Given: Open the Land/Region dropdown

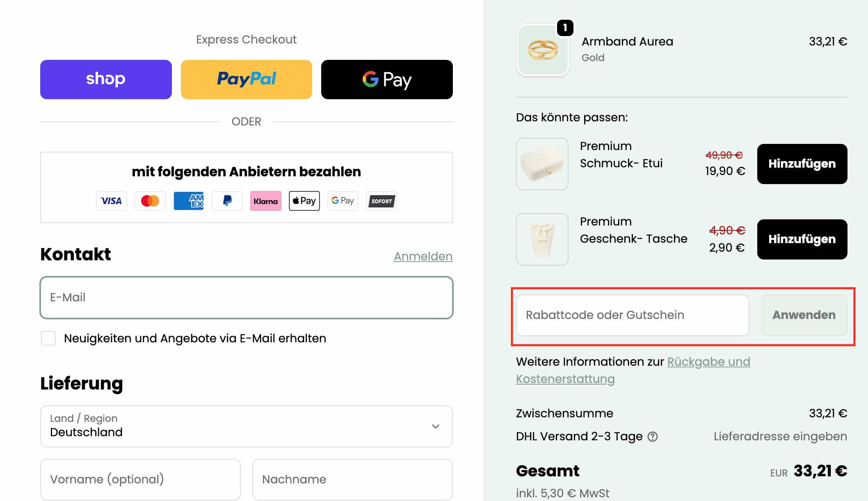Looking at the screenshot, I should 246,426.
